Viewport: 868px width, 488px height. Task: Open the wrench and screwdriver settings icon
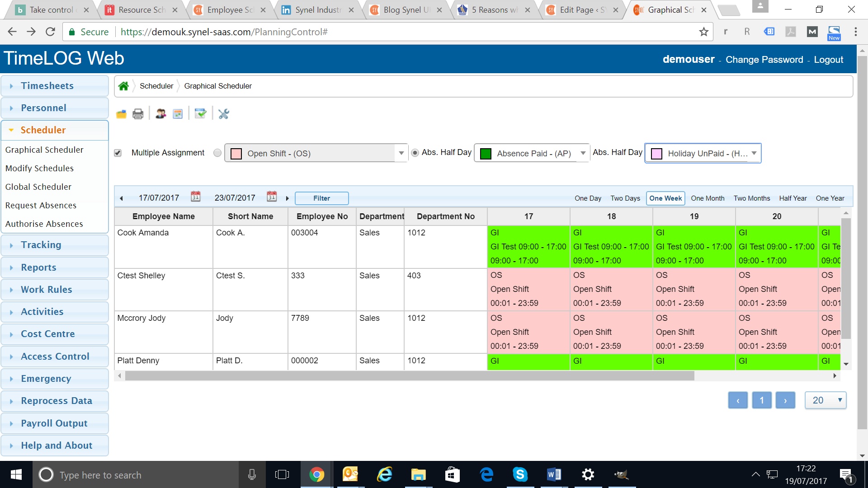(x=224, y=114)
